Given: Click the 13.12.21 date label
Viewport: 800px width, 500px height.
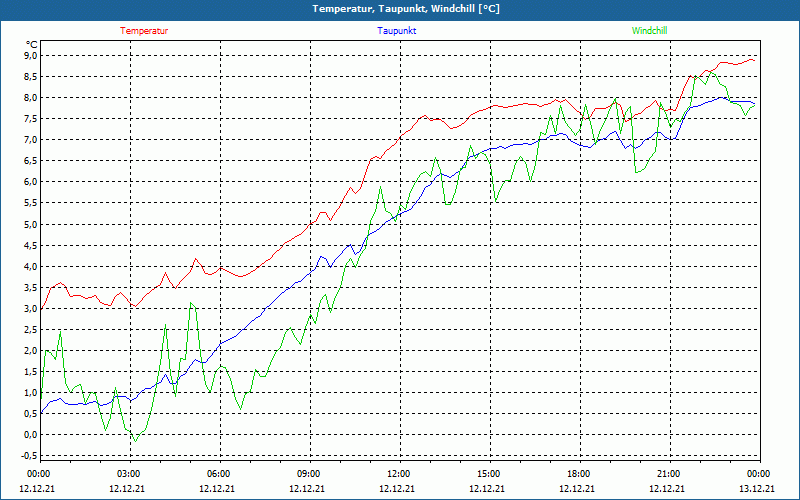Looking at the screenshot, I should tap(757, 488).
